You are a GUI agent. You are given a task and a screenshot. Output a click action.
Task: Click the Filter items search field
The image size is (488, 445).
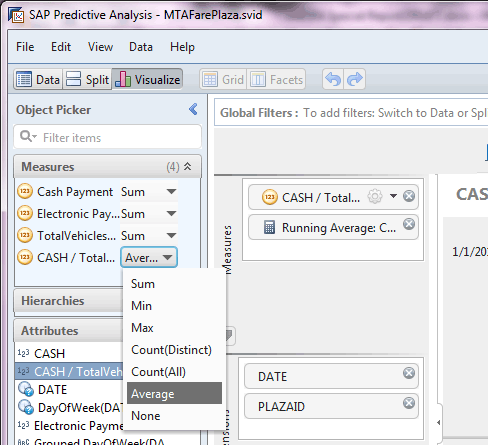click(x=107, y=137)
